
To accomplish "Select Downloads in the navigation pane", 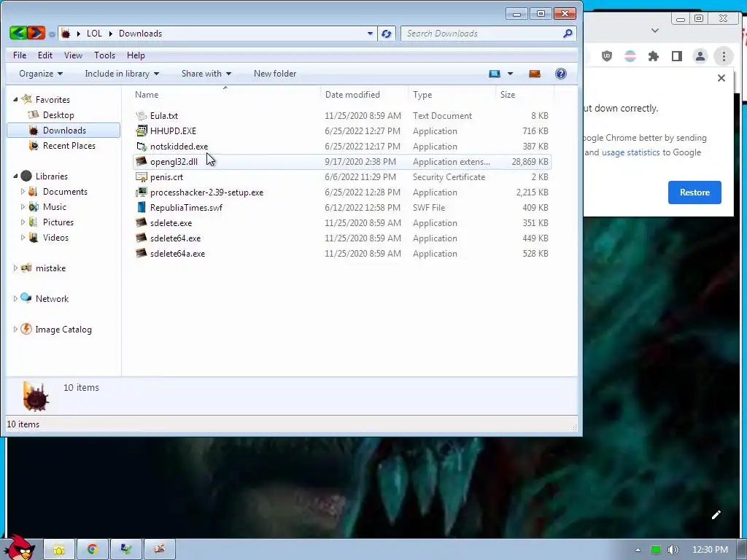I will tap(64, 130).
